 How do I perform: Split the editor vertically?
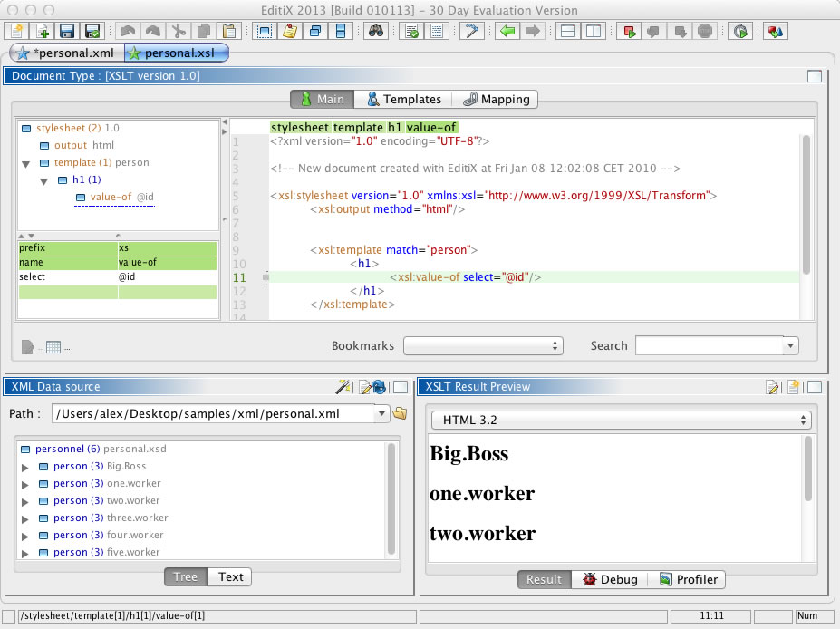tap(593, 31)
